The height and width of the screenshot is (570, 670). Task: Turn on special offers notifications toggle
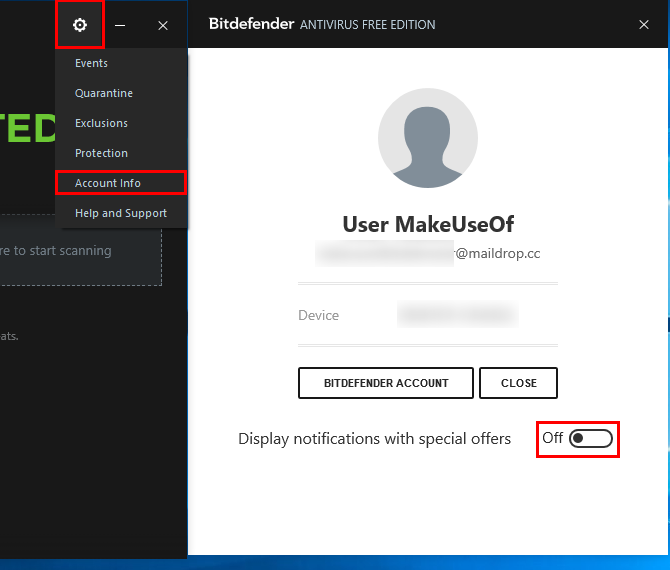coord(590,439)
